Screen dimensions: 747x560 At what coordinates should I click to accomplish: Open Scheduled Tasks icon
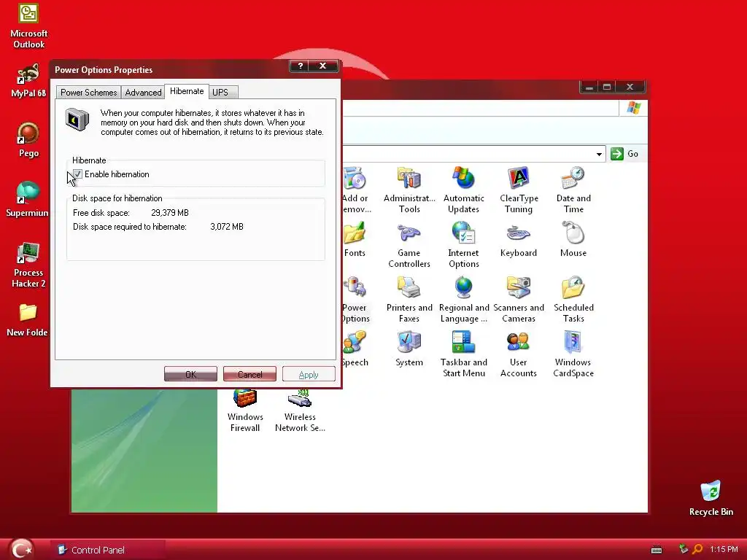(573, 299)
